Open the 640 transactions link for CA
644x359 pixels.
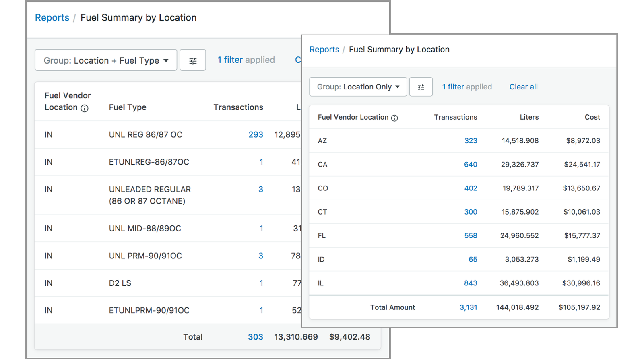471,165
